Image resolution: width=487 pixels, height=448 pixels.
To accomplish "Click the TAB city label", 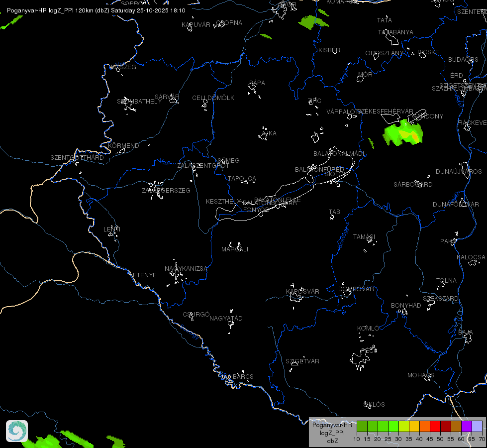I will coord(334,212).
